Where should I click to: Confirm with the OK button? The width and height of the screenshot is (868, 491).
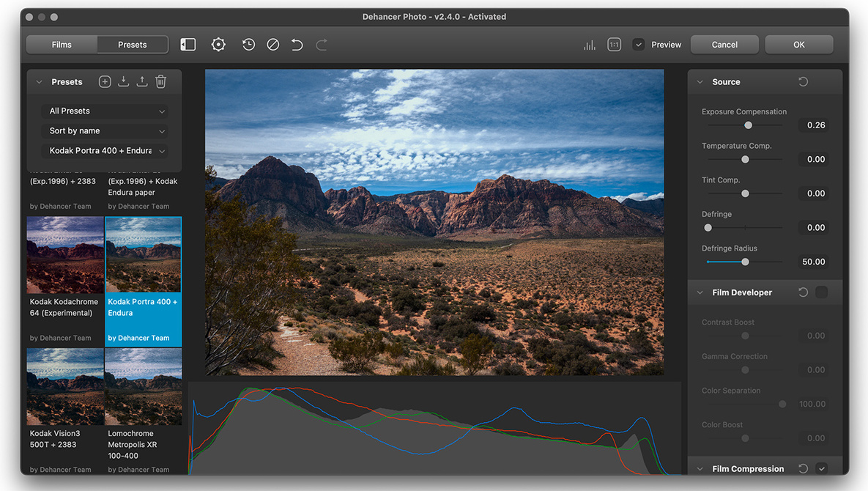click(799, 45)
